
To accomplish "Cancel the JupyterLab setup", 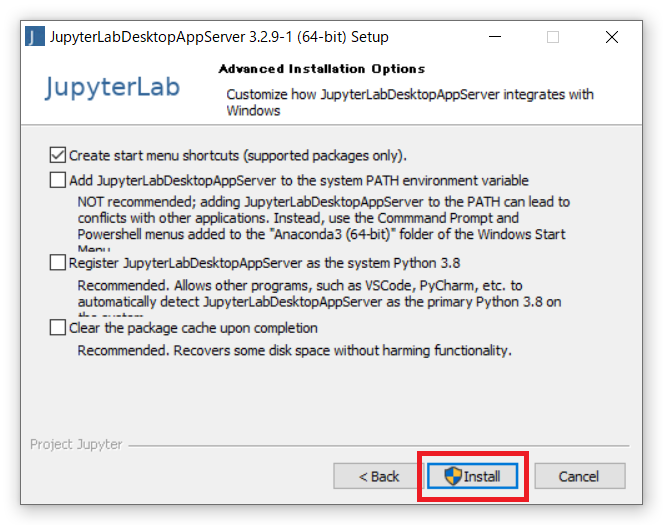I will point(578,476).
